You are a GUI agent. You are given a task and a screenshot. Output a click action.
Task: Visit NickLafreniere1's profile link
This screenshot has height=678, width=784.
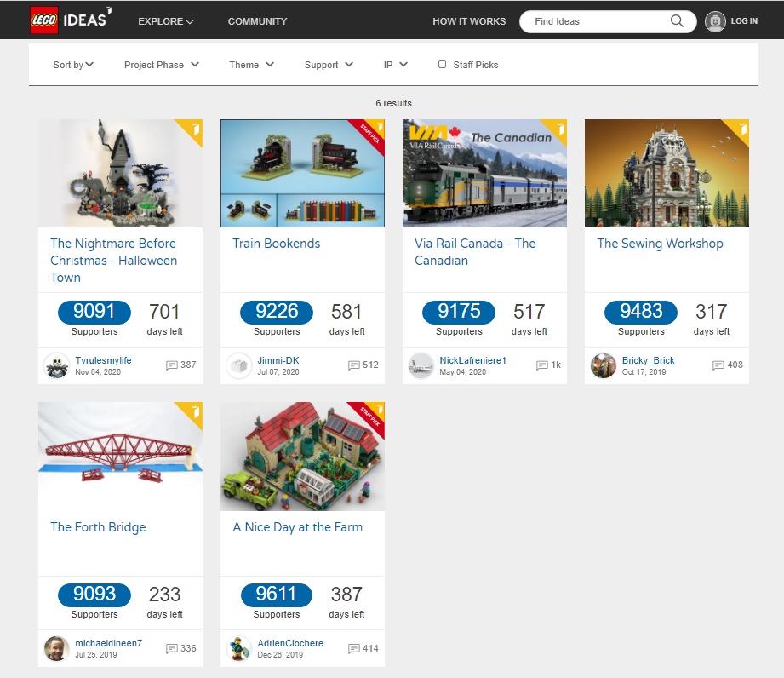pyautogui.click(x=473, y=360)
